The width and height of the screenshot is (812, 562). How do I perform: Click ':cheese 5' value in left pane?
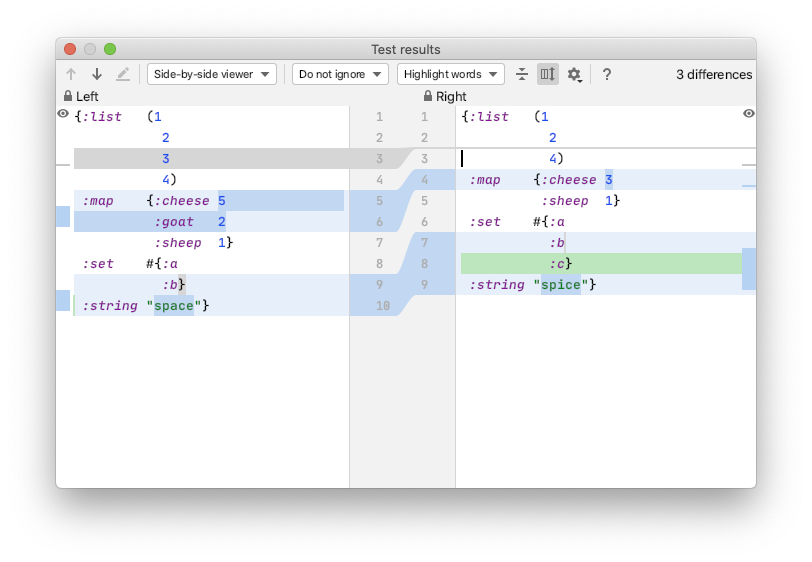click(222, 200)
